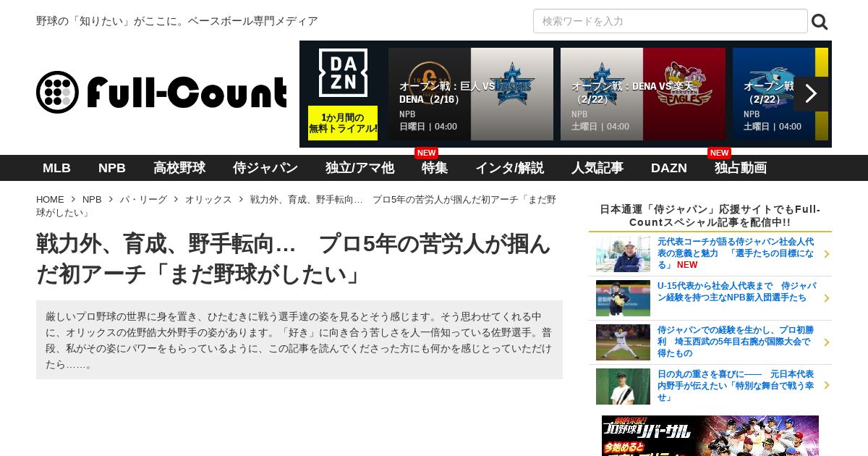Image resolution: width=868 pixels, height=456 pixels.
Task: Open the 独占動画 menu item
Action: pos(741,168)
